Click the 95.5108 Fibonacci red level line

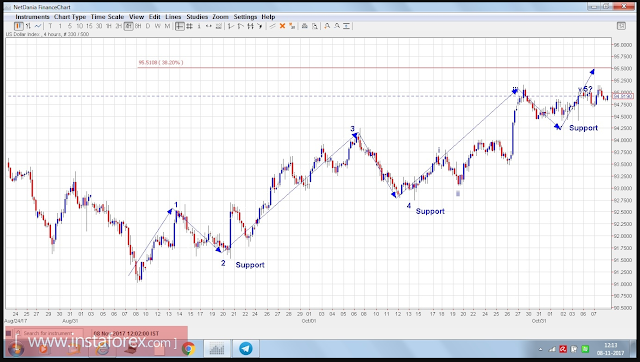(374, 67)
